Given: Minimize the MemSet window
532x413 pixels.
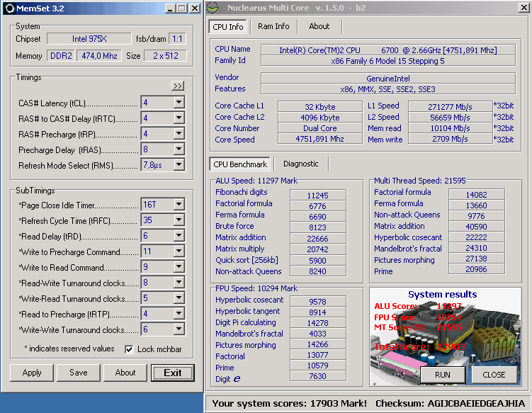Looking at the screenshot, I should point(170,9).
